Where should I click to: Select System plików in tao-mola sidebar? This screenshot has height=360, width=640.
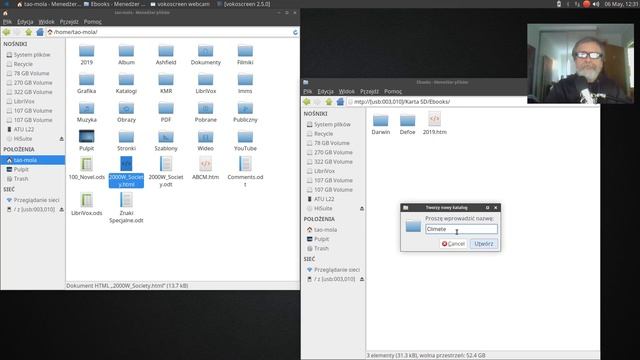[x=33, y=55]
